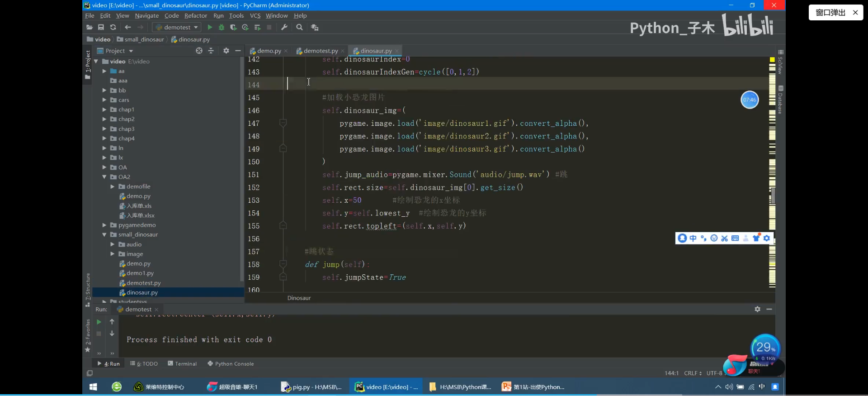
Task: Run demotest with the green play icon
Action: (x=210, y=27)
